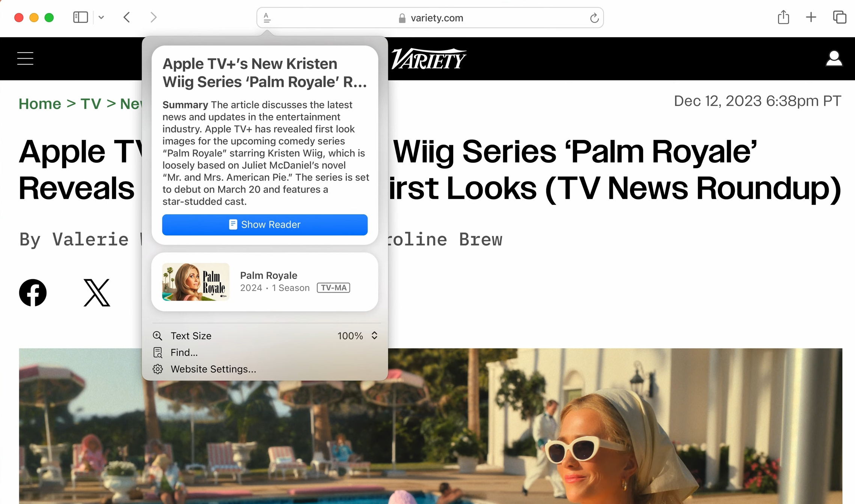855x504 pixels.
Task: Click the back navigation arrow
Action: [x=127, y=17]
